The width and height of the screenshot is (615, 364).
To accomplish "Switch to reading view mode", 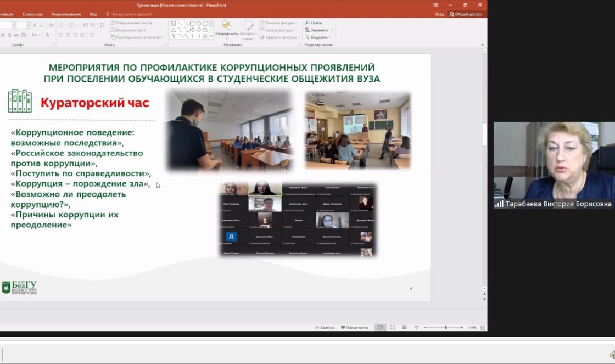I will 404,328.
